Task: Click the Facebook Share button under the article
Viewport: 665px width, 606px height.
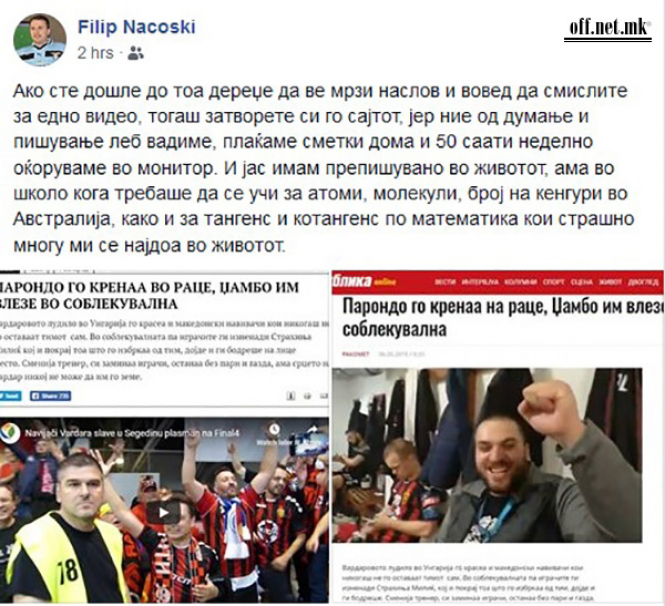Action: (x=50, y=396)
